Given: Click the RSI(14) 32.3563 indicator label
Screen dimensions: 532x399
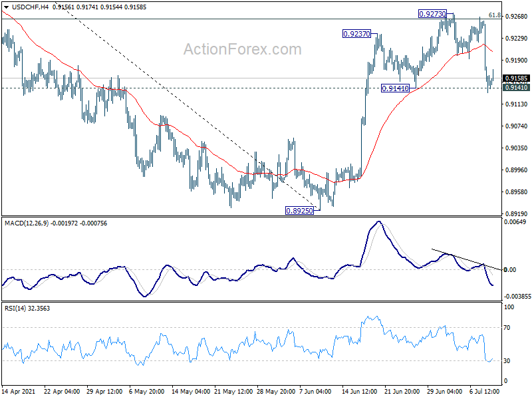Looking at the screenshot, I should pos(27,309).
